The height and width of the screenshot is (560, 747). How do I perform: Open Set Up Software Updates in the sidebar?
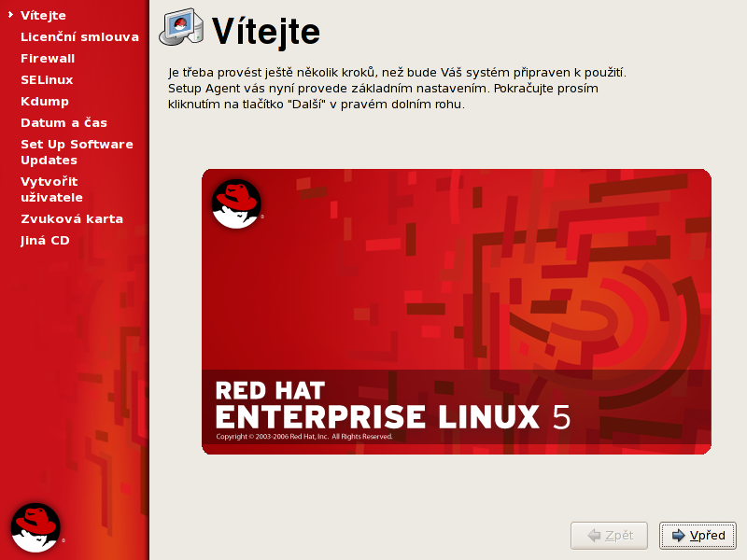point(77,151)
